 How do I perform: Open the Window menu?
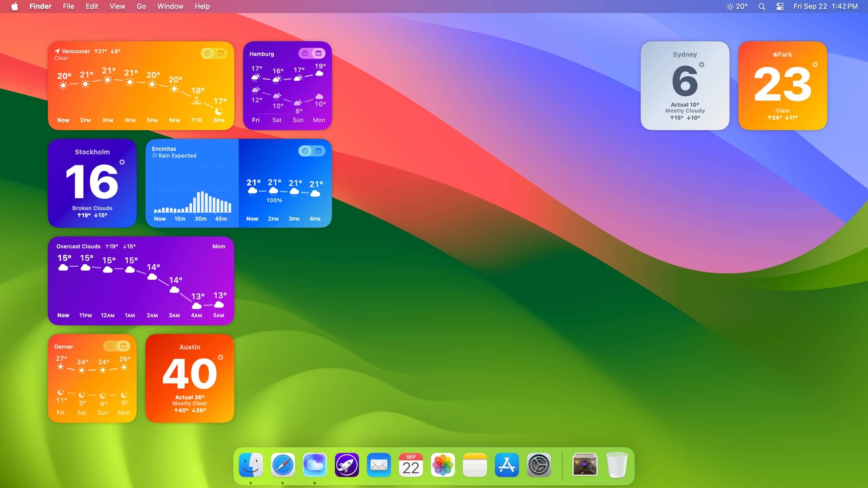[x=170, y=6]
